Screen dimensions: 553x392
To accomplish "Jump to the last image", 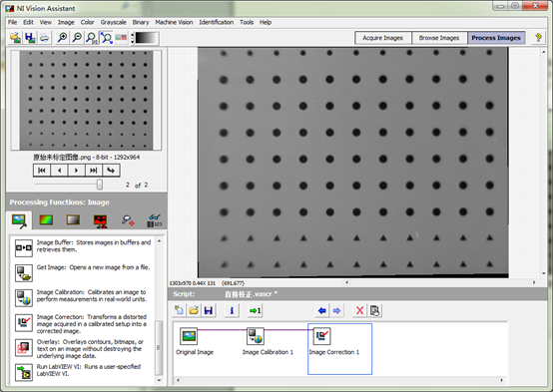I will (94, 171).
